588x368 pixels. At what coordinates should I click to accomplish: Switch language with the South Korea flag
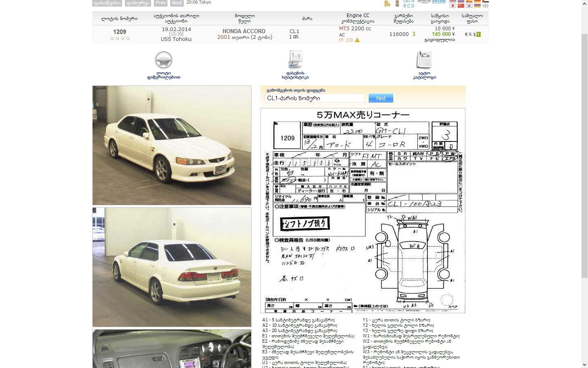coord(469,6)
